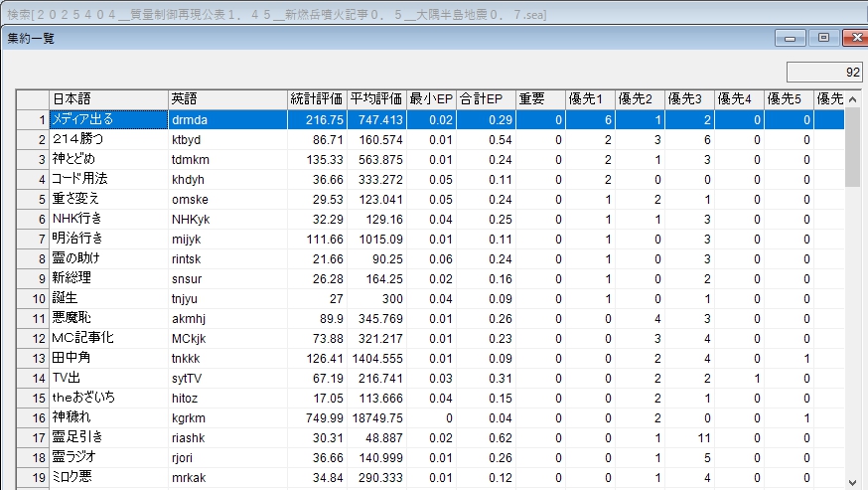Sort by the 英語 column header
Image resolution: width=868 pixels, height=490 pixels.
tap(227, 99)
